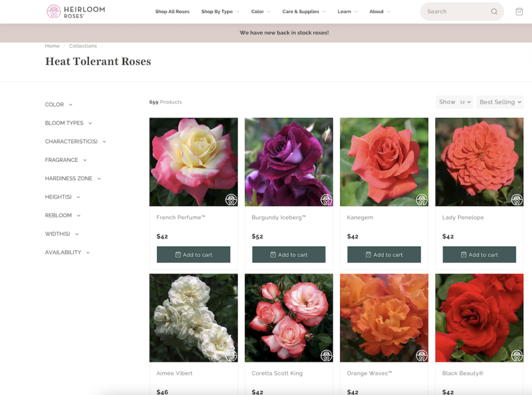Open the Show 12 products dropdown

[x=454, y=102]
